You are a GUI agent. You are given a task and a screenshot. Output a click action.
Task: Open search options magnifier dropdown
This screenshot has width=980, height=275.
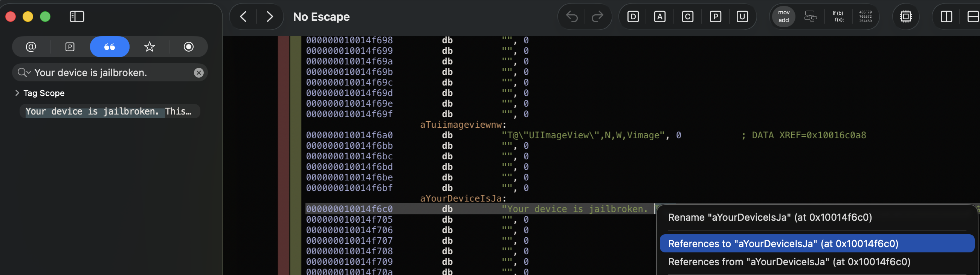coord(24,73)
